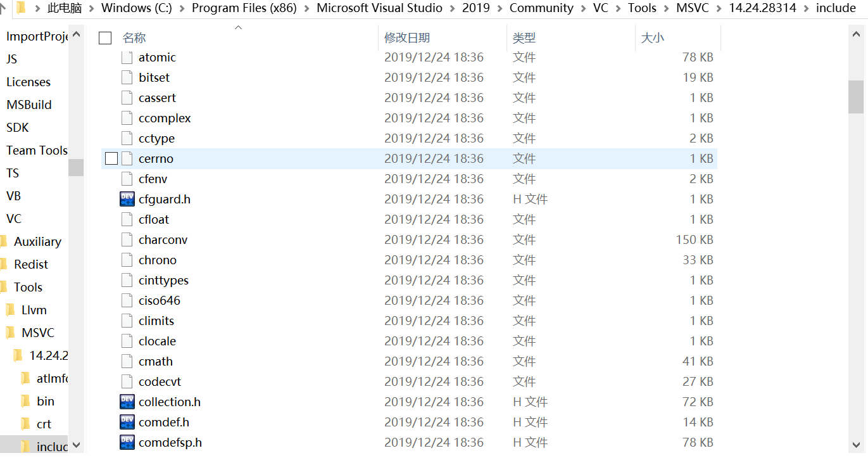This screenshot has height=472, width=868.
Task: Check the checkbox for the cerrno file
Action: 111,159
